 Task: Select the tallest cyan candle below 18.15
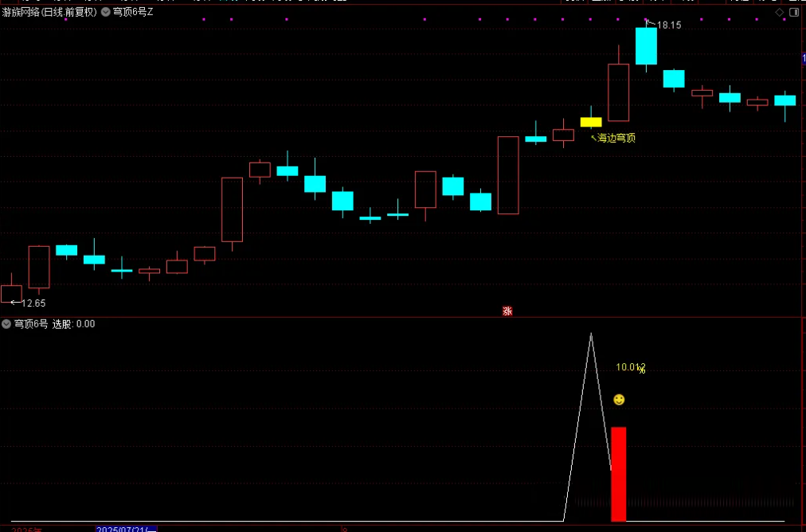tap(646, 46)
